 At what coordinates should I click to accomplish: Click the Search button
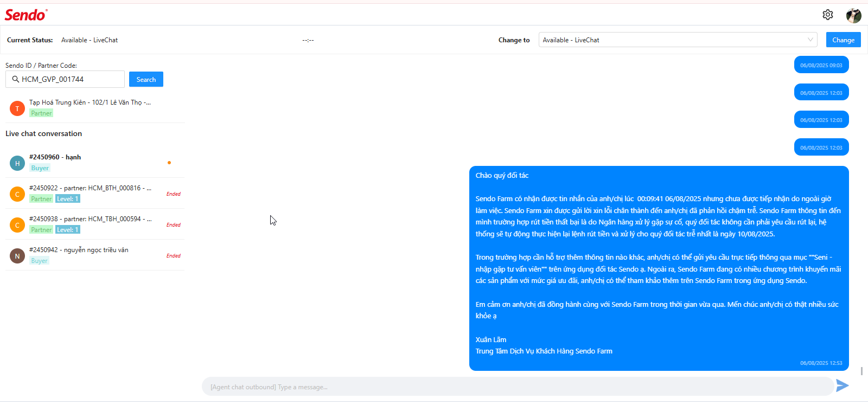[146, 79]
